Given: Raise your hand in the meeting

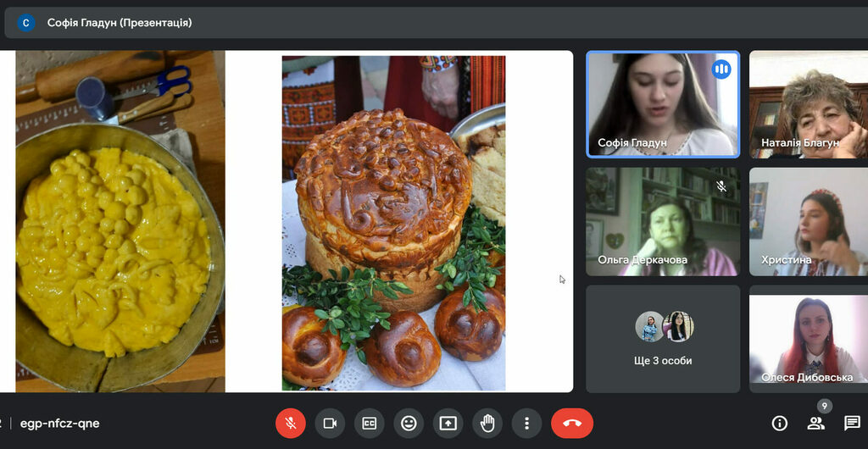Looking at the screenshot, I should [x=487, y=423].
